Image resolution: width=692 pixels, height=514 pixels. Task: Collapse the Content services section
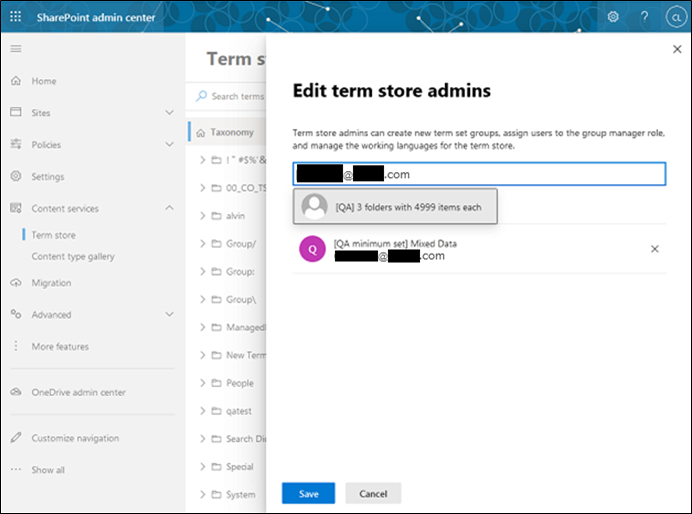click(169, 208)
